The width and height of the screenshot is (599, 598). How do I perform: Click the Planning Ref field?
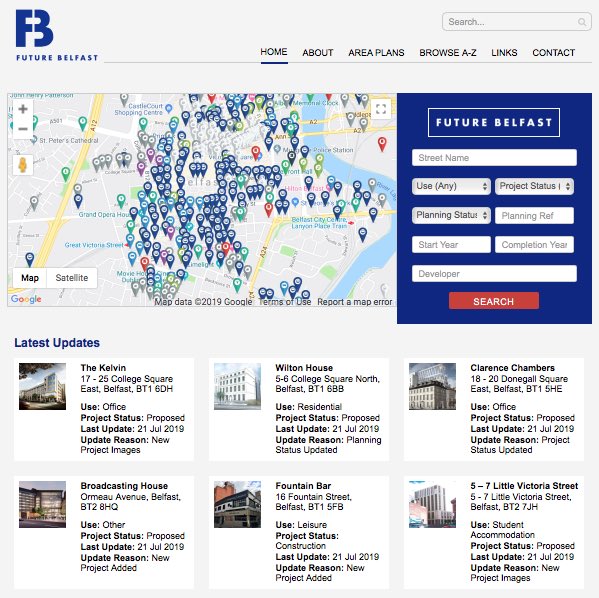point(534,216)
